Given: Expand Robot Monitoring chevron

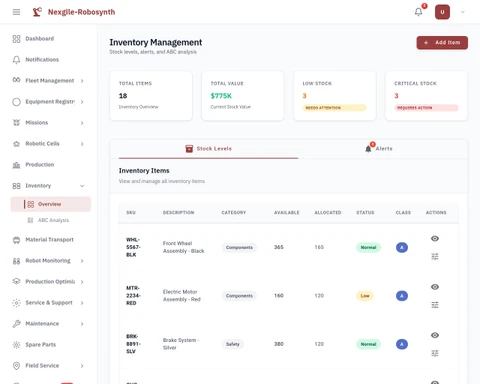Looking at the screenshot, I should coord(82,261).
